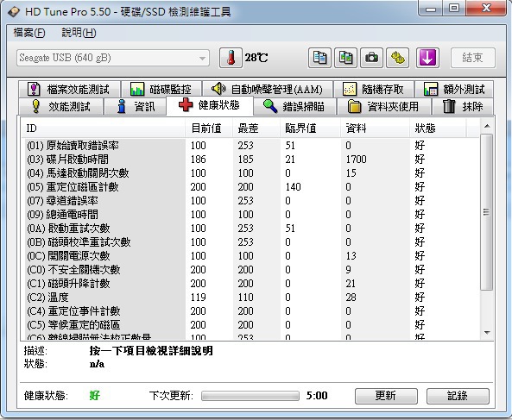
Task: Click the scrollbar up arrow
Action: (x=487, y=126)
